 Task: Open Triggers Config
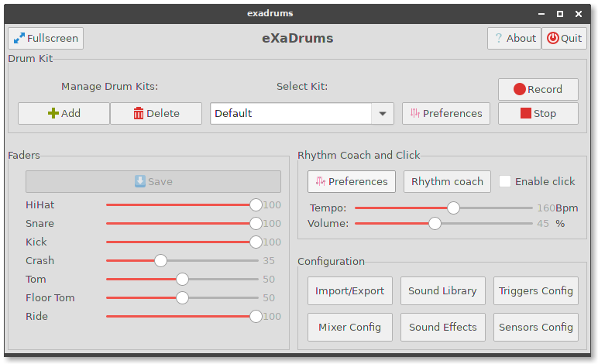coord(536,291)
